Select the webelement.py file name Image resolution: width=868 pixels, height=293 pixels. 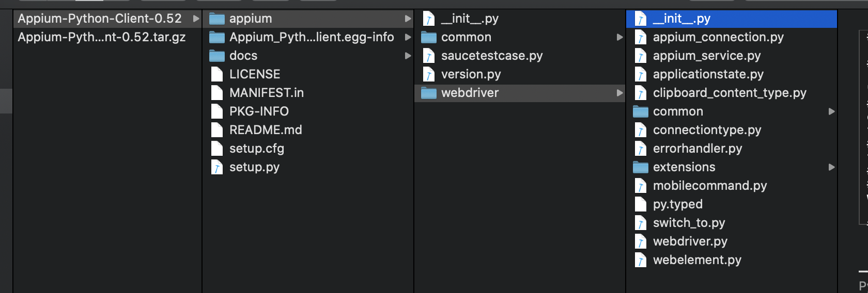tap(697, 260)
